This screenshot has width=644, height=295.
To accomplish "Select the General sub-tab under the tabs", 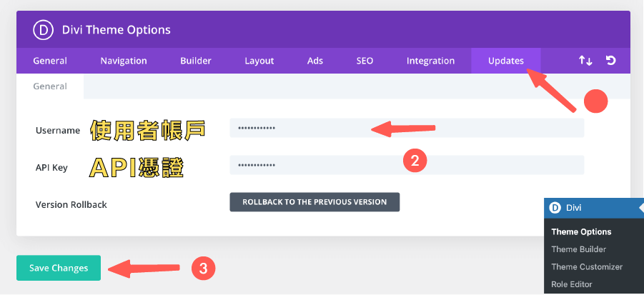I will click(x=50, y=86).
